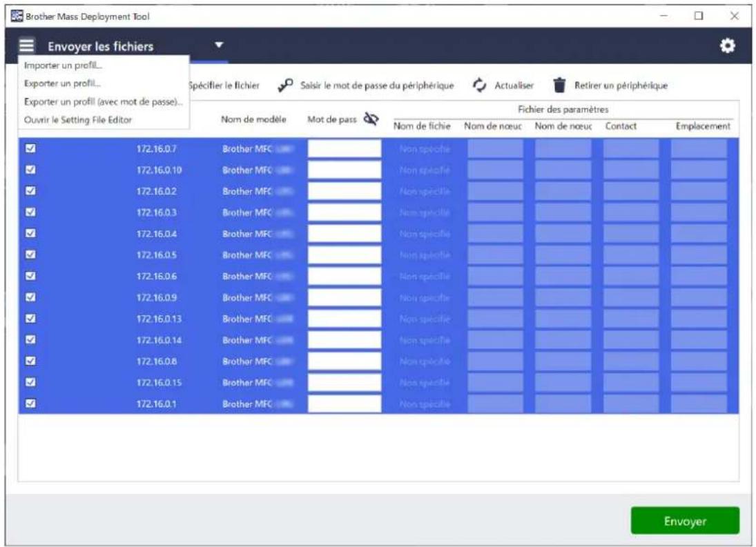
Task: Click password field for 172.16.0.7
Action: point(345,148)
